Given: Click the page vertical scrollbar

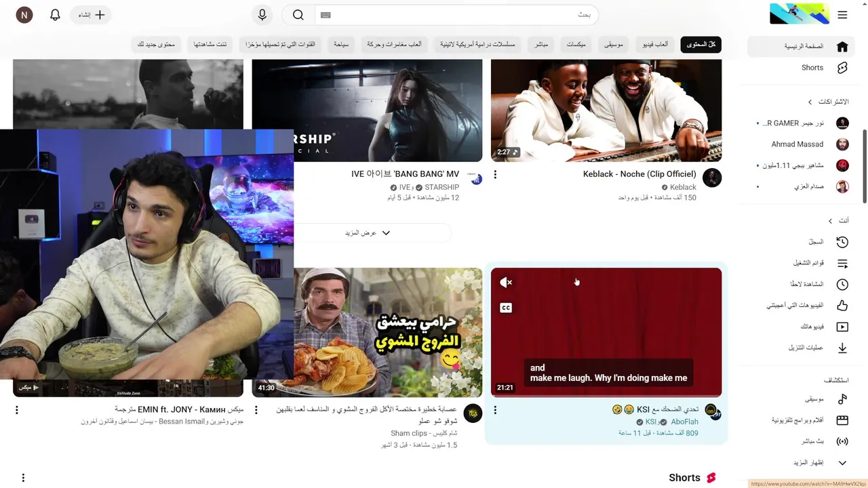Looking at the screenshot, I should [x=864, y=166].
